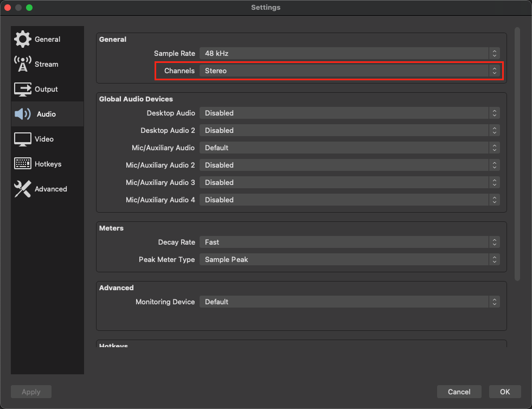Expand the Sample Rate dropdown
The image size is (532, 409).
(x=349, y=53)
